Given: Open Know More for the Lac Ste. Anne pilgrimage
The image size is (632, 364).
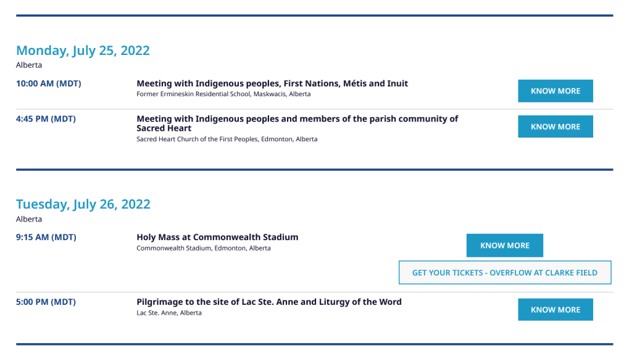Looking at the screenshot, I should point(555,310).
